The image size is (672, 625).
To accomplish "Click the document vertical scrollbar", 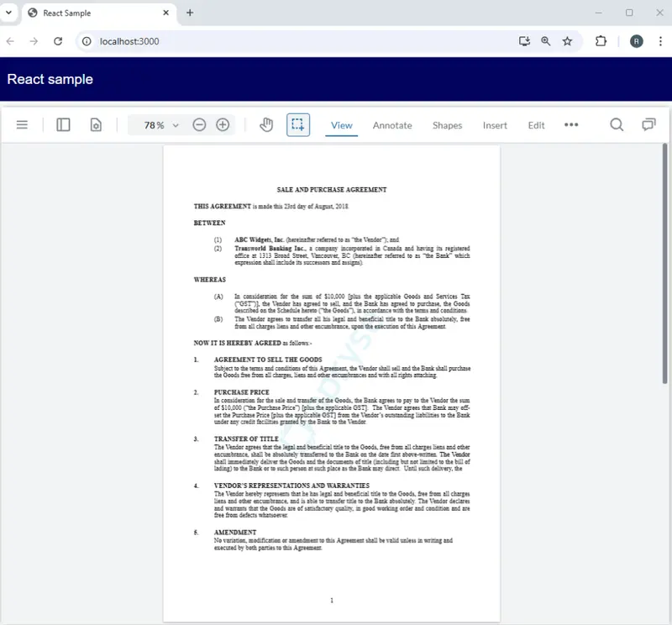I will click(664, 264).
